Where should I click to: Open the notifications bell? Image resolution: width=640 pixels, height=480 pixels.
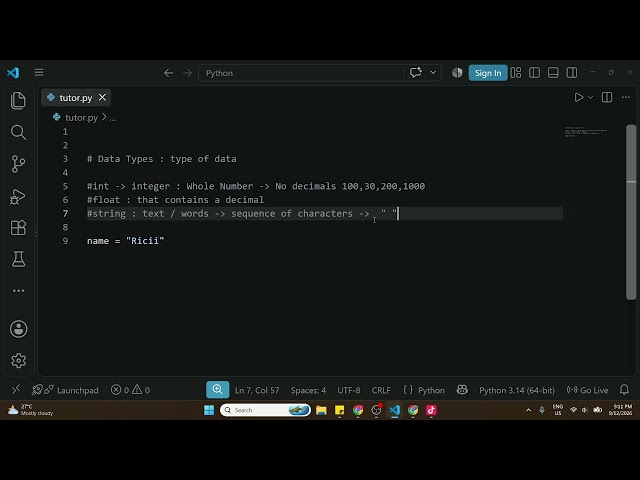[x=624, y=390]
